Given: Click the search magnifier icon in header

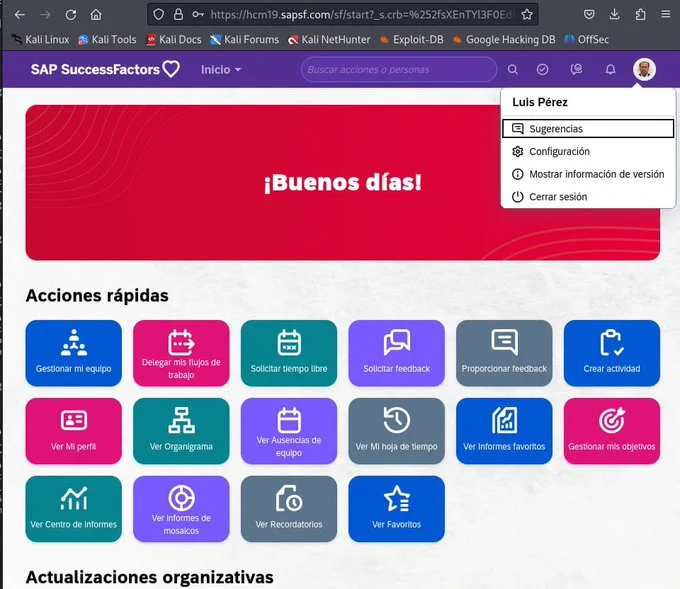Looking at the screenshot, I should click(x=512, y=69).
